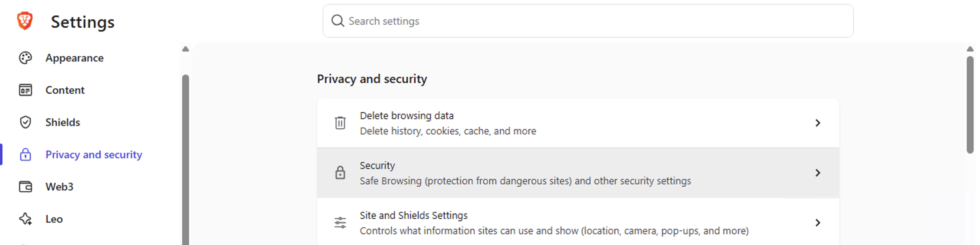This screenshot has width=980, height=245.
Task: Click the Appearance palette icon
Action: click(25, 58)
